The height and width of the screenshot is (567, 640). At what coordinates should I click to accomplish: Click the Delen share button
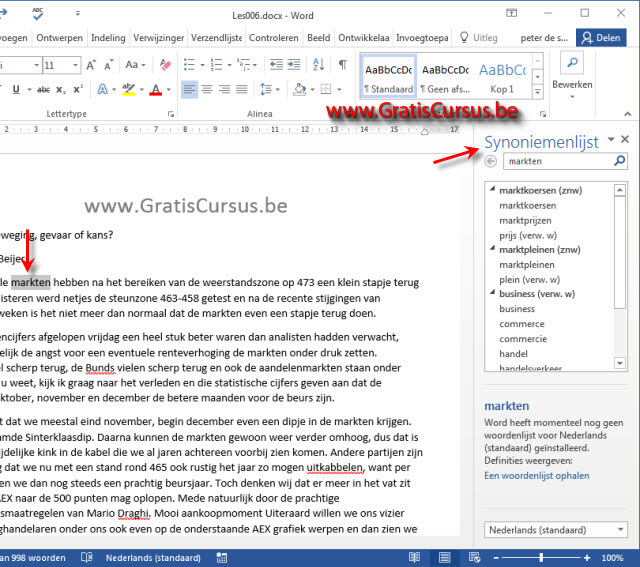pos(601,38)
